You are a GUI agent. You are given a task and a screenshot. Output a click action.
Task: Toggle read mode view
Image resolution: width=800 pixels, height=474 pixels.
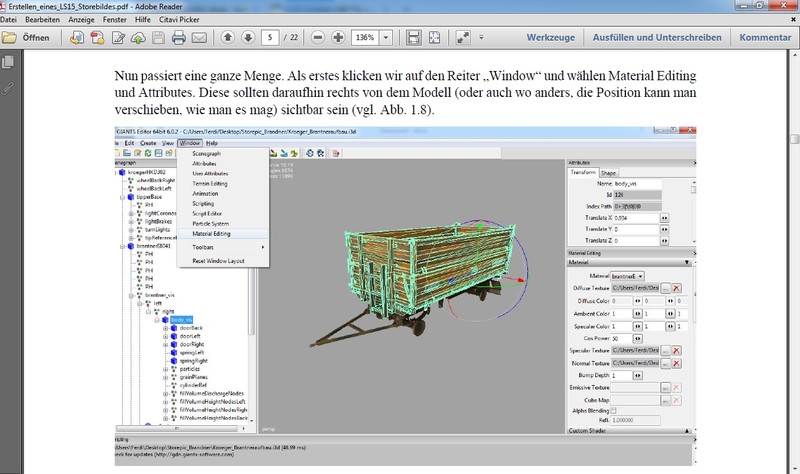click(463, 38)
